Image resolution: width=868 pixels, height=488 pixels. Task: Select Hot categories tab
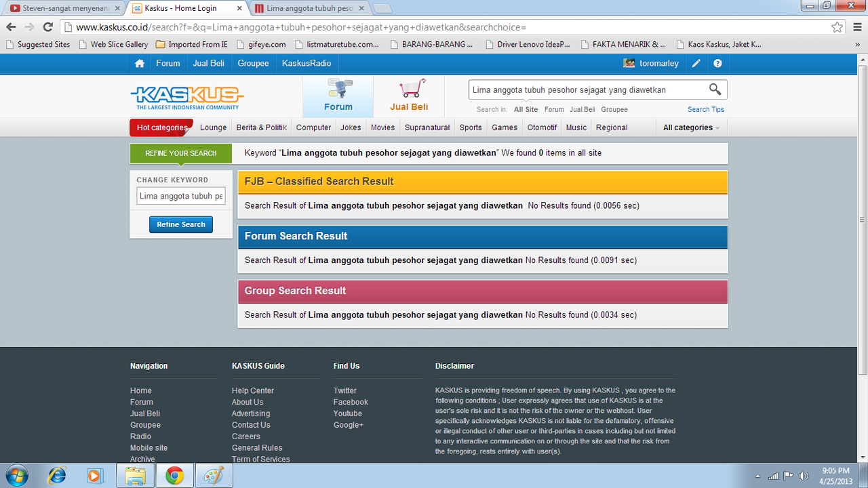tap(161, 127)
